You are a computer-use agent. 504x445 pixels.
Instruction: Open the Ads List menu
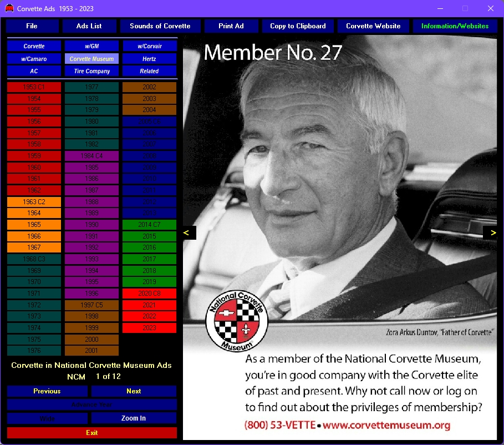89,26
